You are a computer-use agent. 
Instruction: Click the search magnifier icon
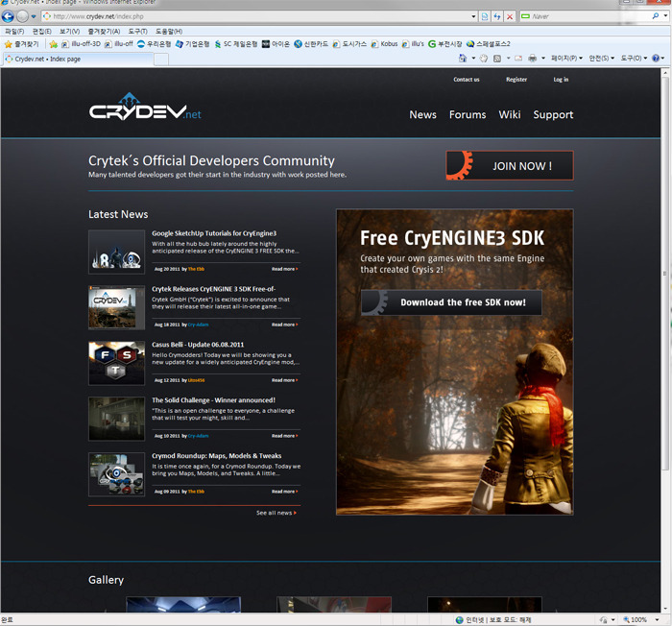click(656, 16)
